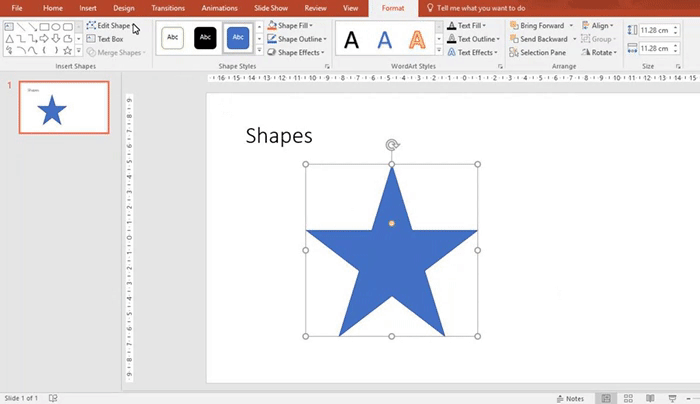Expand the Shape Styles gallery
This screenshot has height=404, width=700.
point(259,50)
